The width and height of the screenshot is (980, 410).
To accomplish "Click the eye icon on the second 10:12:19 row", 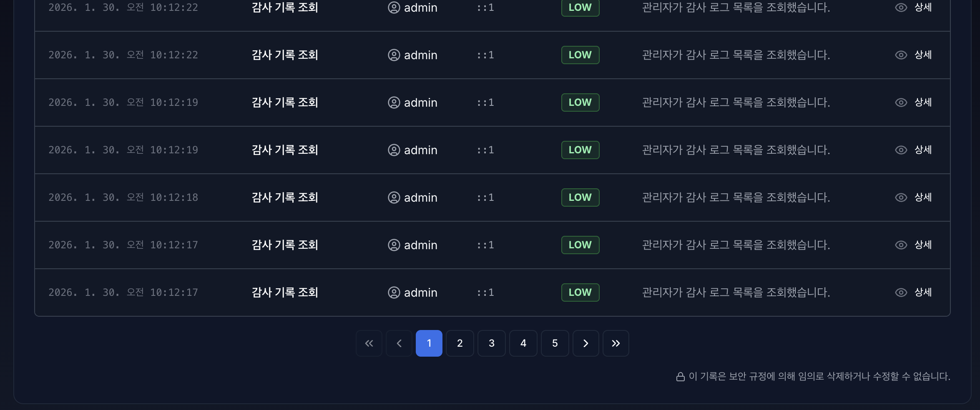I will 901,150.
